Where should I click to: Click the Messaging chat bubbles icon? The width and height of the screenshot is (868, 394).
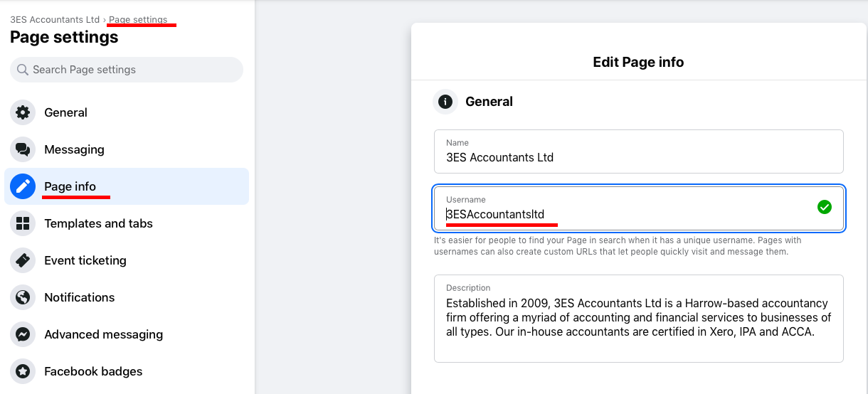point(23,149)
